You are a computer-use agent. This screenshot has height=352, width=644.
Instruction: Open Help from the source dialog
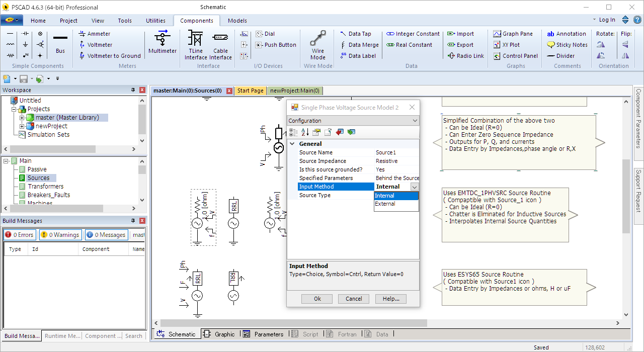pos(390,299)
